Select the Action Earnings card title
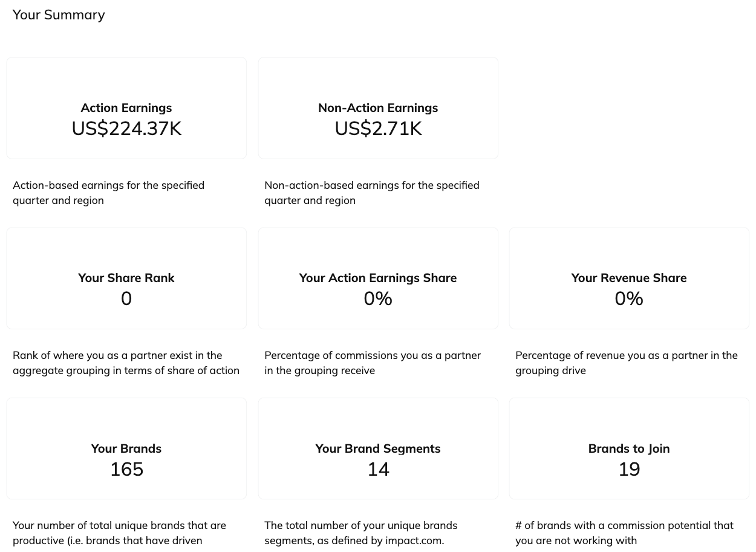The height and width of the screenshot is (552, 756). (126, 108)
